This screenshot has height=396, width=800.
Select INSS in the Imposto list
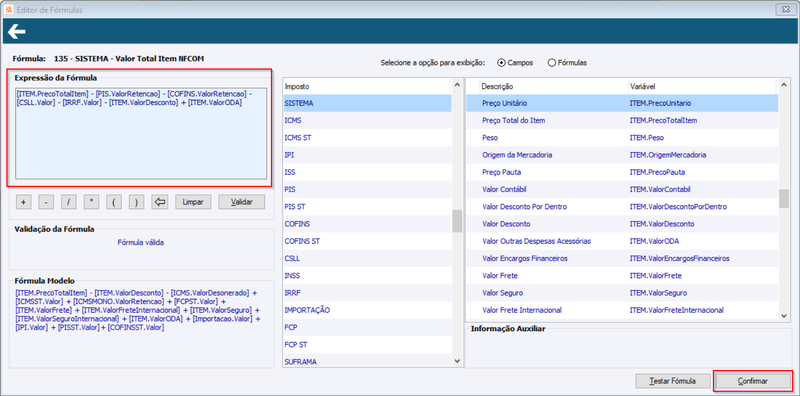point(367,276)
